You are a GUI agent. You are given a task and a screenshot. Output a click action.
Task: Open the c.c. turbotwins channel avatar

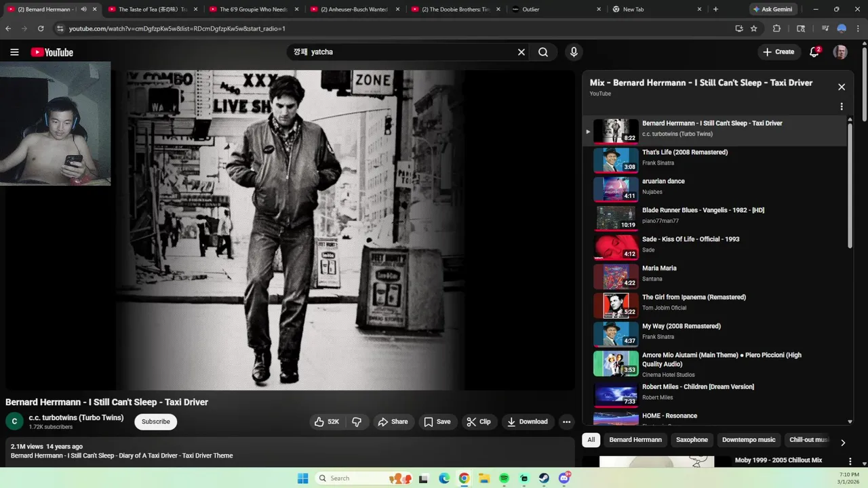tap(14, 422)
